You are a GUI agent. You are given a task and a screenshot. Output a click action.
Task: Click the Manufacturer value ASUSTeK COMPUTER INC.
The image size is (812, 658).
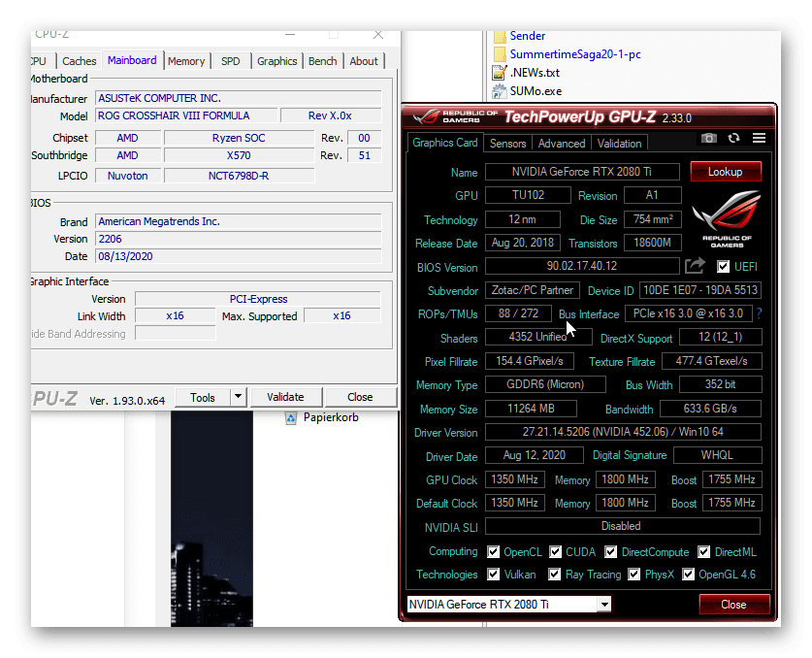tap(239, 98)
